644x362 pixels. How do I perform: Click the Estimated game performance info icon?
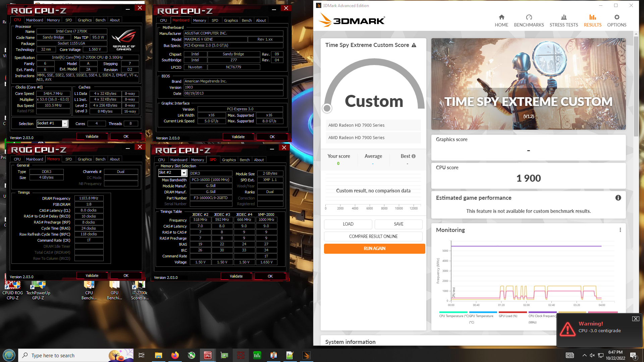coord(618,198)
